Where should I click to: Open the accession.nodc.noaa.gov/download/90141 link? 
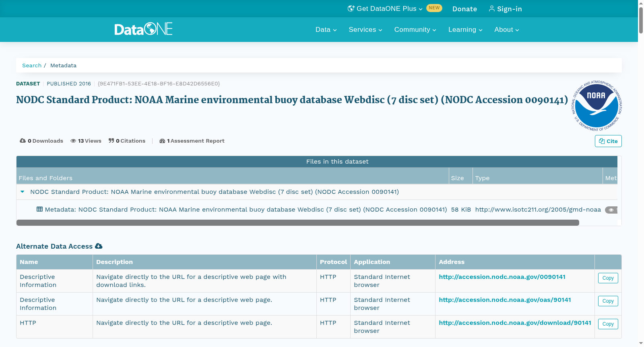[x=515, y=323]
